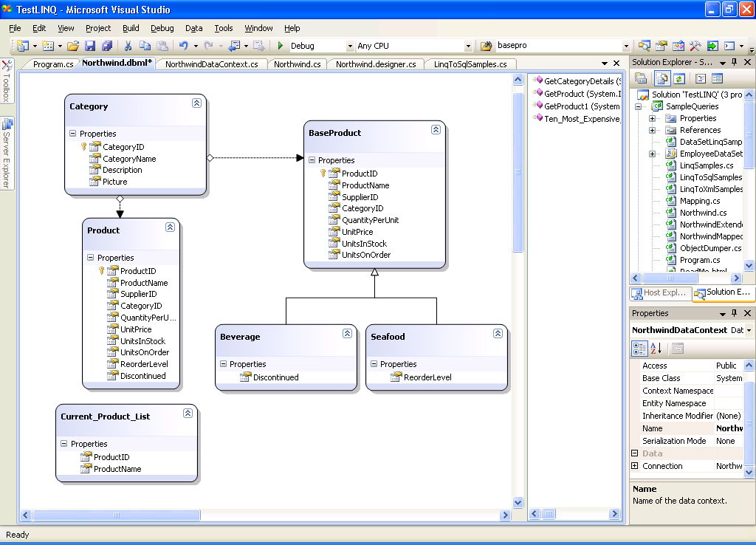Collapse the Product entity with its chevron button

(x=171, y=227)
